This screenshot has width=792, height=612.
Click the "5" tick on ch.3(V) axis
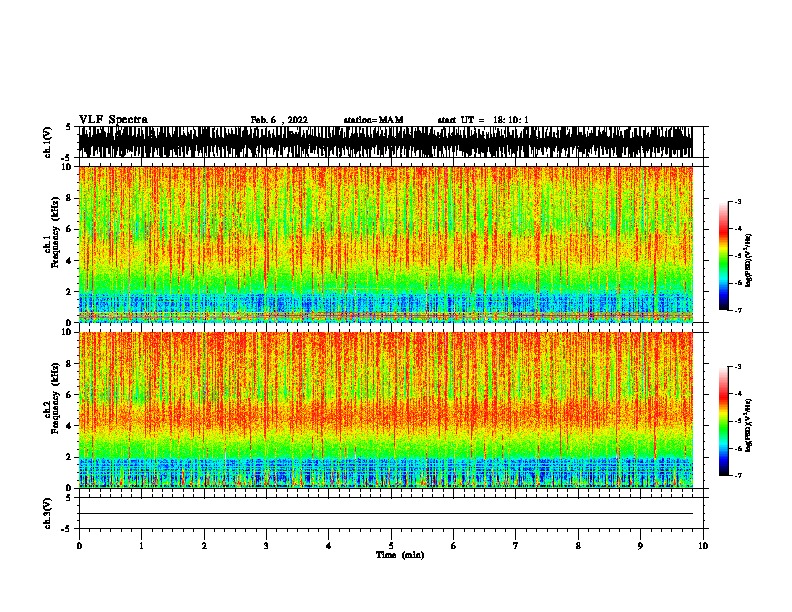click(x=68, y=498)
